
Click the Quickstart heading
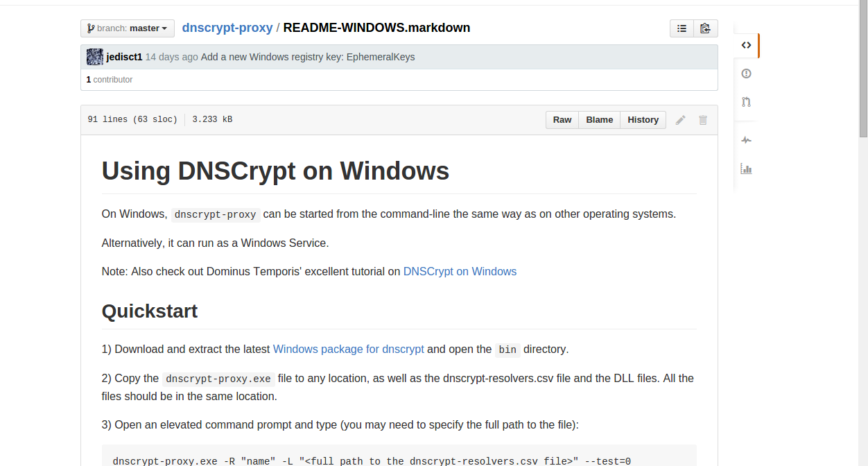[x=150, y=311]
